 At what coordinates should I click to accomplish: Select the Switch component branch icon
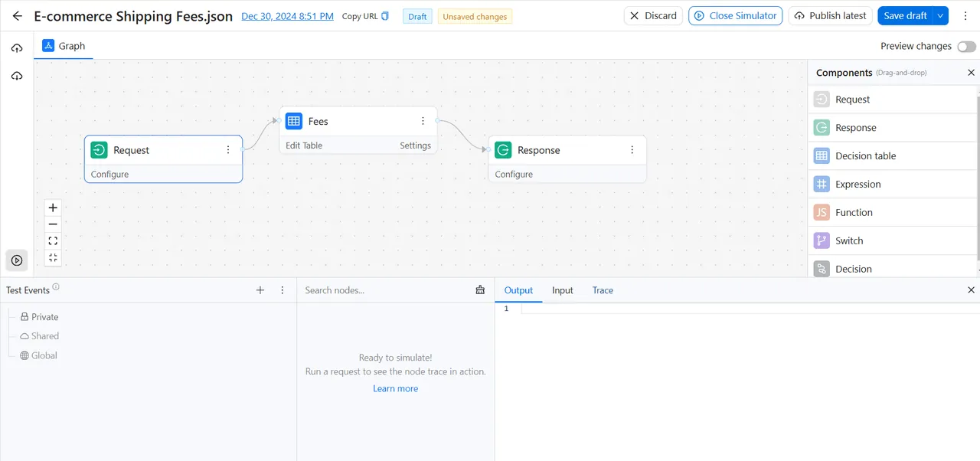[822, 240]
